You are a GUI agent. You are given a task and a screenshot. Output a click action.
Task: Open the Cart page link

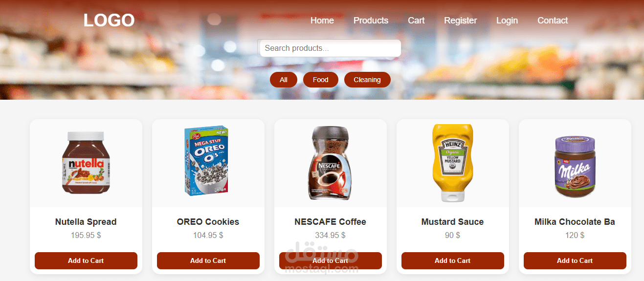point(416,21)
